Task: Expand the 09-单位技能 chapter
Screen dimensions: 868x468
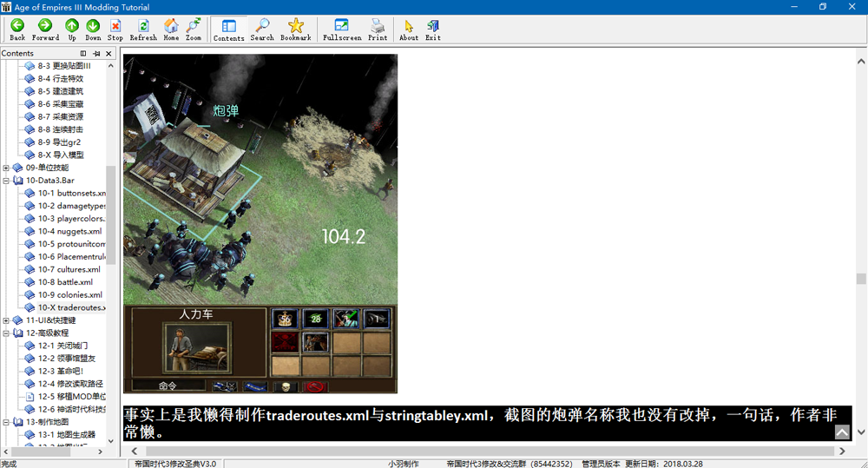Action: click(6, 168)
